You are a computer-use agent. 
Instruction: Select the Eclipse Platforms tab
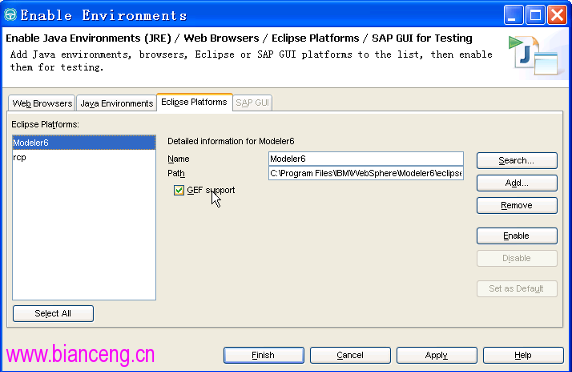tap(194, 102)
